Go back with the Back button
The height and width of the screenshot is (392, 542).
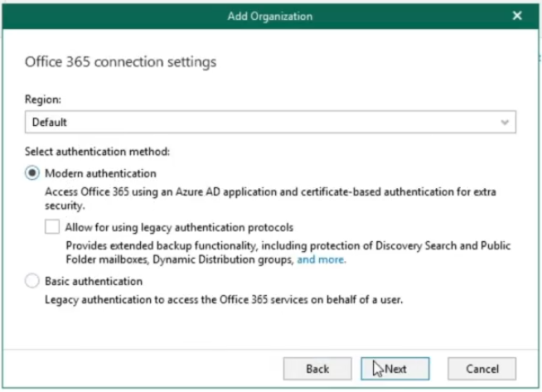pos(317,369)
